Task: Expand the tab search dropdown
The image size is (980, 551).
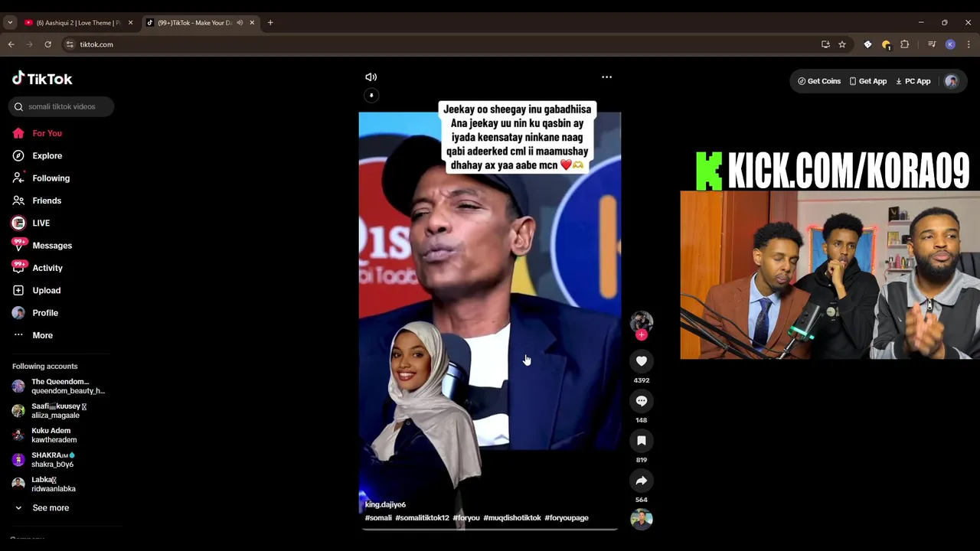Action: (x=10, y=23)
